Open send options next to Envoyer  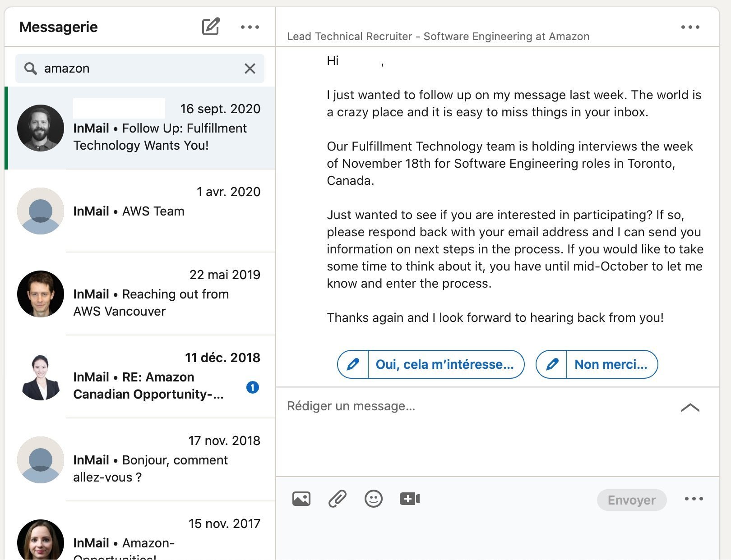point(694,499)
